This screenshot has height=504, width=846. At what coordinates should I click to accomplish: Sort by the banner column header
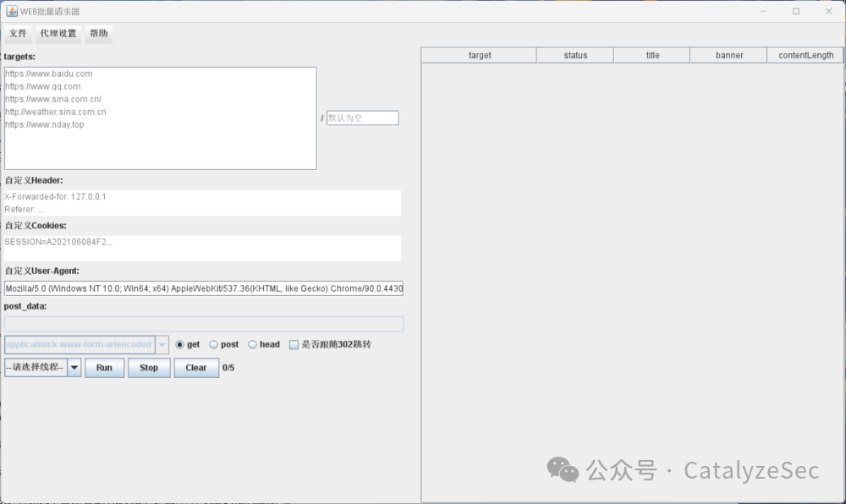[x=729, y=55]
